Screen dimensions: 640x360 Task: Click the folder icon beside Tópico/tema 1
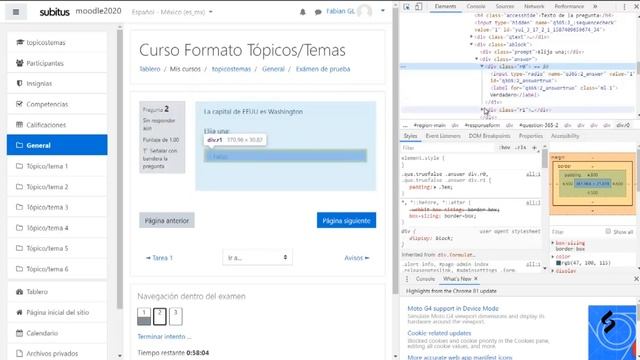[x=19, y=166]
